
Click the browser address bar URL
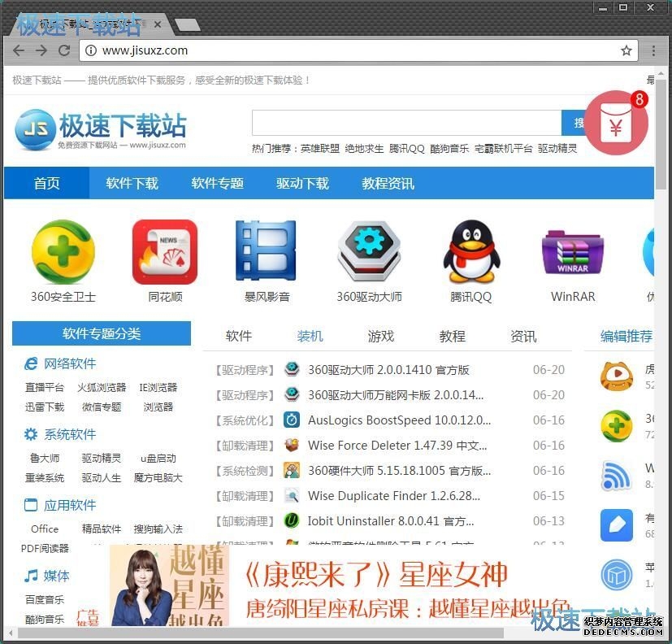[x=145, y=50]
